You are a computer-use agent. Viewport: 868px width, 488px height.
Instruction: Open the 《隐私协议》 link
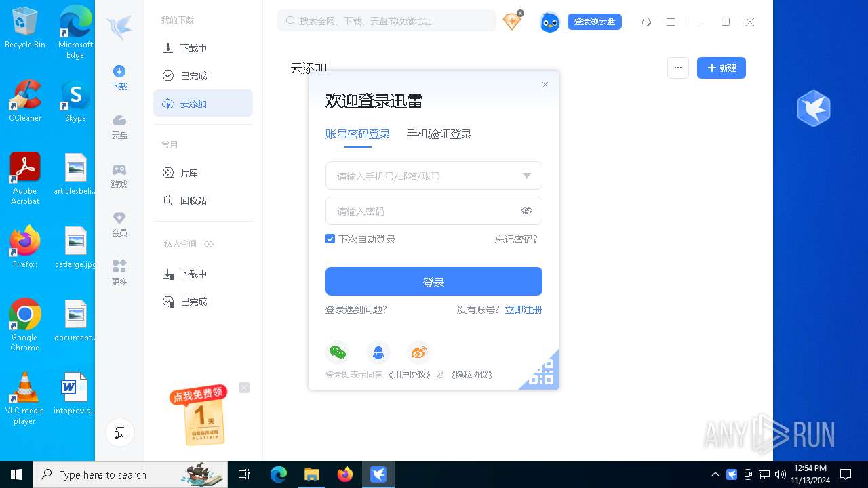[x=471, y=375]
